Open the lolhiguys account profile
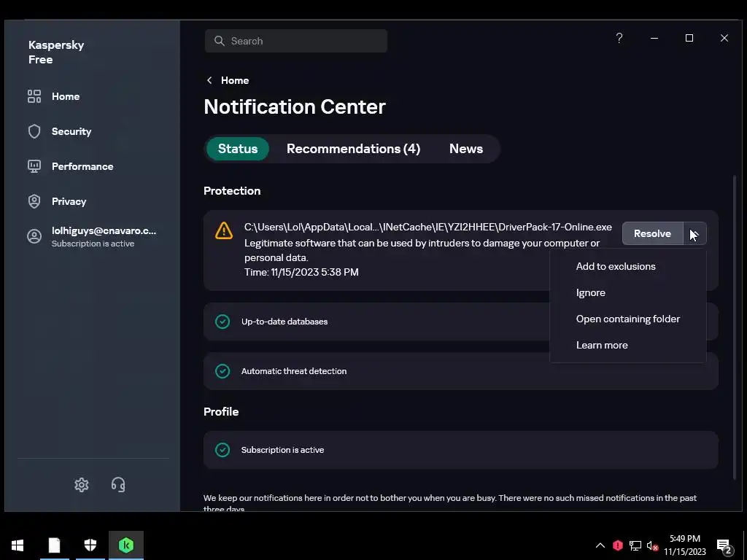 click(91, 236)
